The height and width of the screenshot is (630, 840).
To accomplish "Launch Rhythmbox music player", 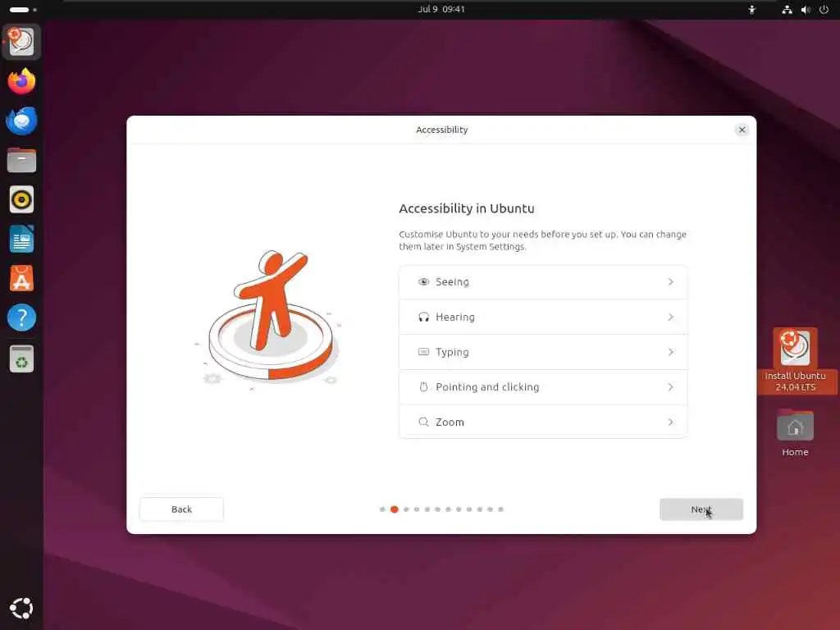I will [x=21, y=200].
